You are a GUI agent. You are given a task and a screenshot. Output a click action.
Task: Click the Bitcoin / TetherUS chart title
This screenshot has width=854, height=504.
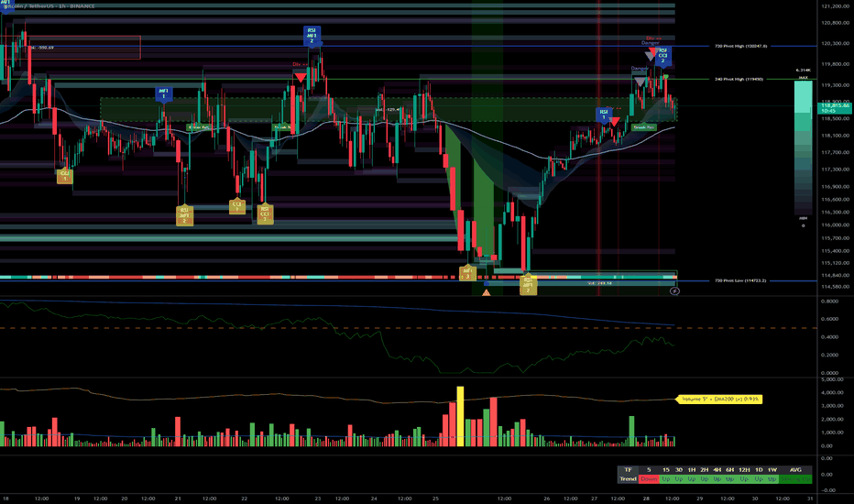pos(49,6)
